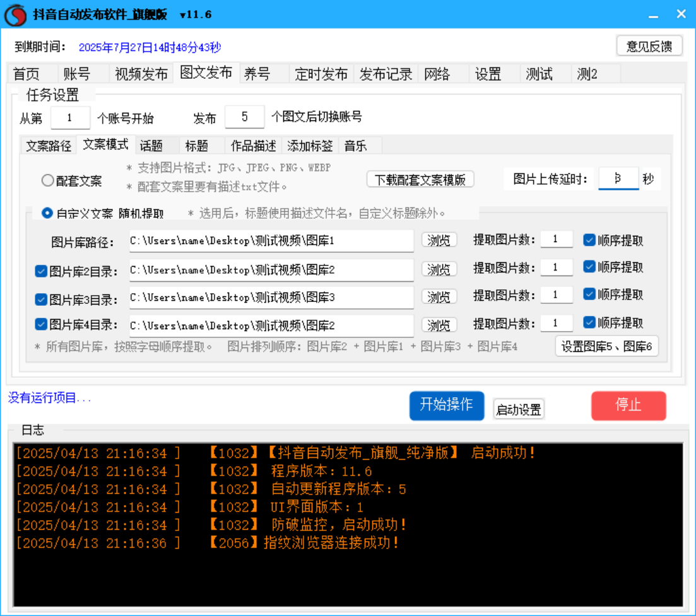Open the 发布记录 tab
The image size is (696, 616).
[386, 74]
